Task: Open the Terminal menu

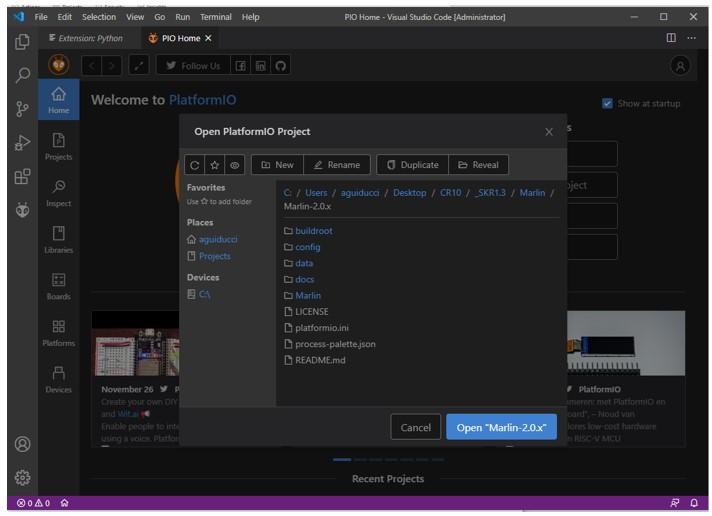Action: pyautogui.click(x=216, y=17)
